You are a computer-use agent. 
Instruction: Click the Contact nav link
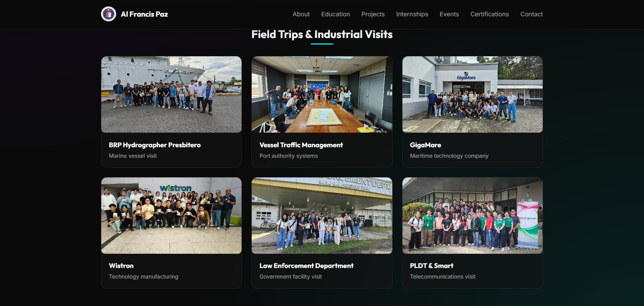(x=532, y=14)
